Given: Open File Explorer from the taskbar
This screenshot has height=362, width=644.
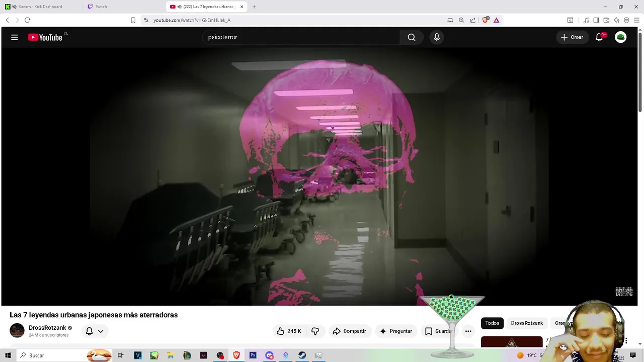Looking at the screenshot, I should 171,355.
